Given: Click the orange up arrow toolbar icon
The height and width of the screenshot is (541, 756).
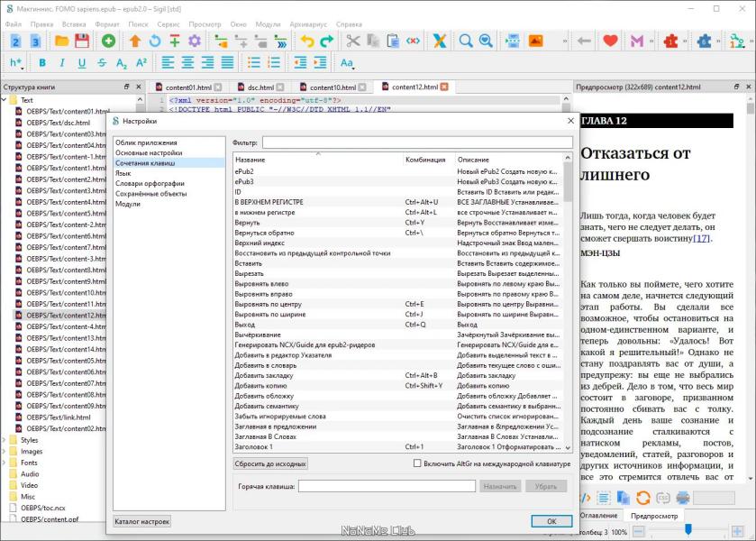Looking at the screenshot, I should (x=135, y=41).
